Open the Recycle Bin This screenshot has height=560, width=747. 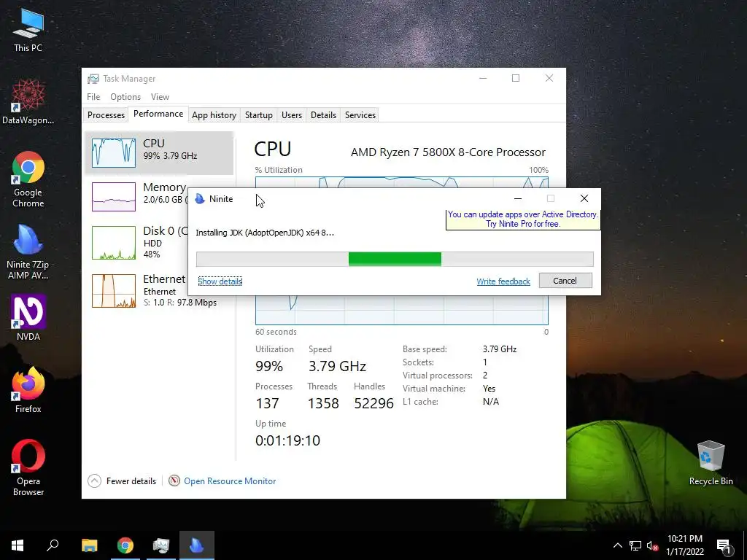tap(711, 463)
